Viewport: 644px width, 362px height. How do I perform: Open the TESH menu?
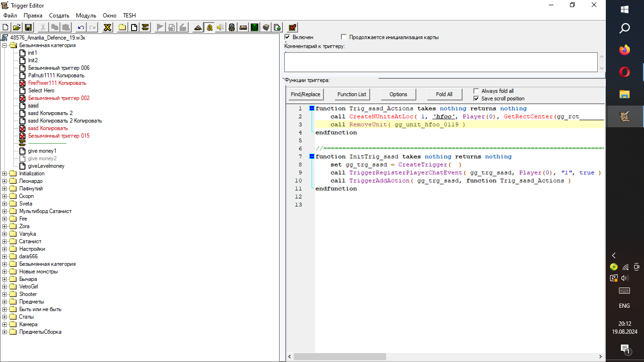pos(129,16)
